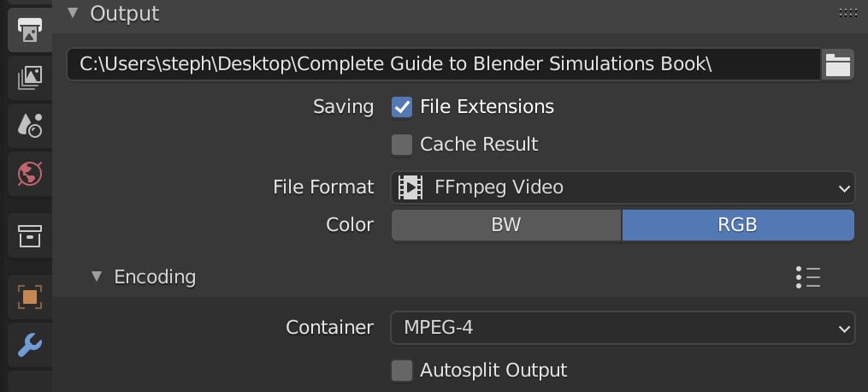Open the File Format FFmpeg Video dropdown
Screen dimensions: 868x392
[x=623, y=187]
